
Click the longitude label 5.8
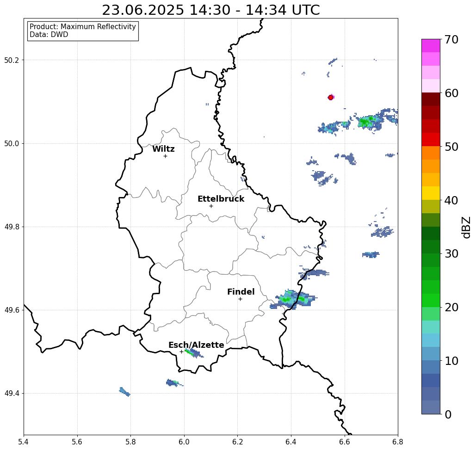point(130,442)
